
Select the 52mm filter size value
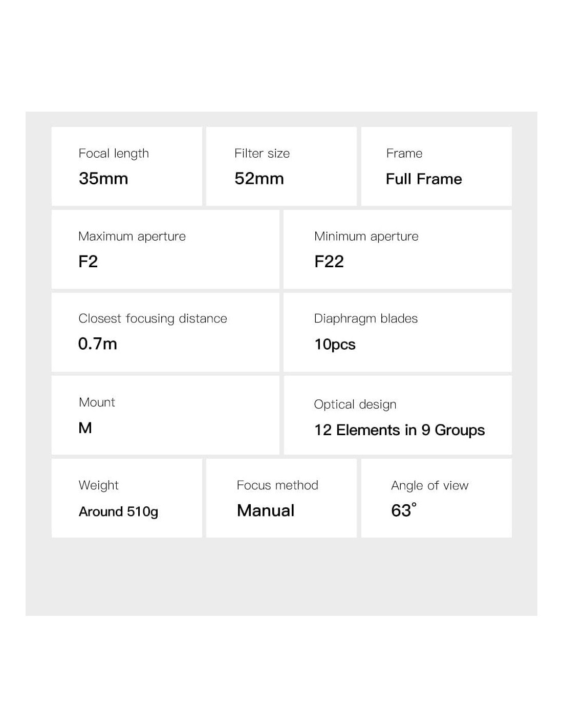[x=259, y=179]
